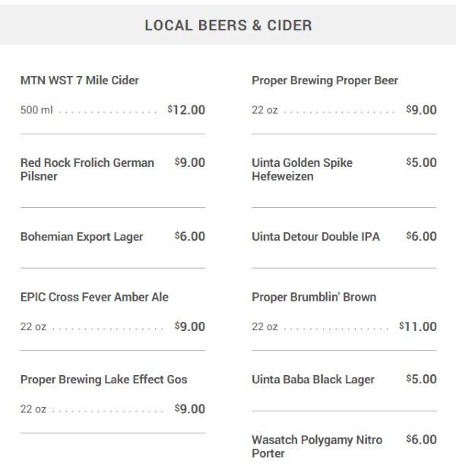The image size is (456, 476).
Task: Select Uinta Golden Spike Hefeweizen
Action: 302,169
